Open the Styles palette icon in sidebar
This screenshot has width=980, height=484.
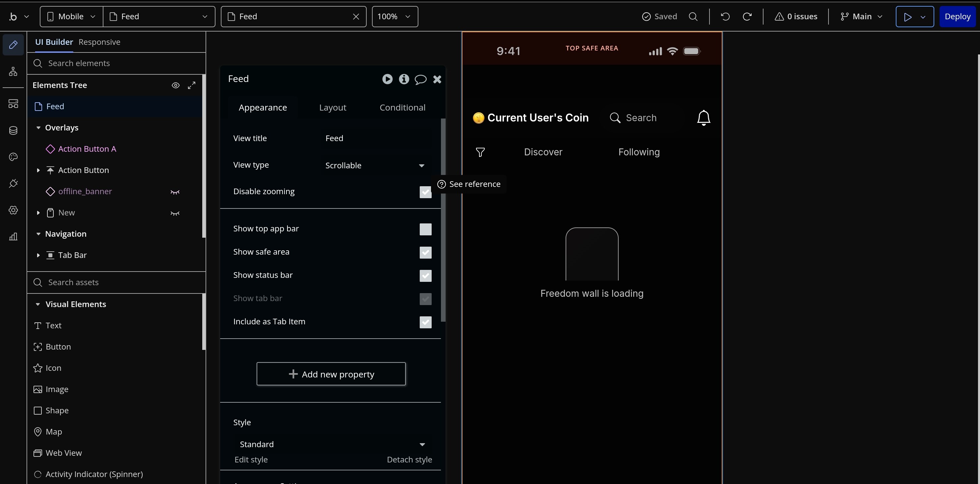click(x=13, y=157)
